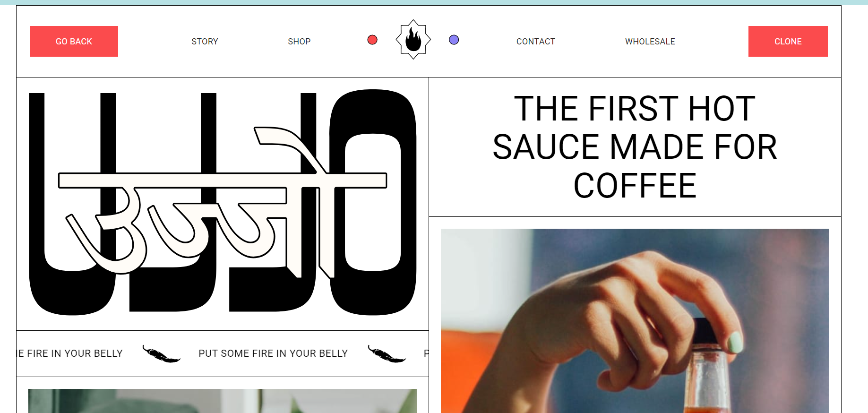Viewport: 868px width, 413px height.
Task: Click the green plant image at bottom left
Action: point(223,401)
